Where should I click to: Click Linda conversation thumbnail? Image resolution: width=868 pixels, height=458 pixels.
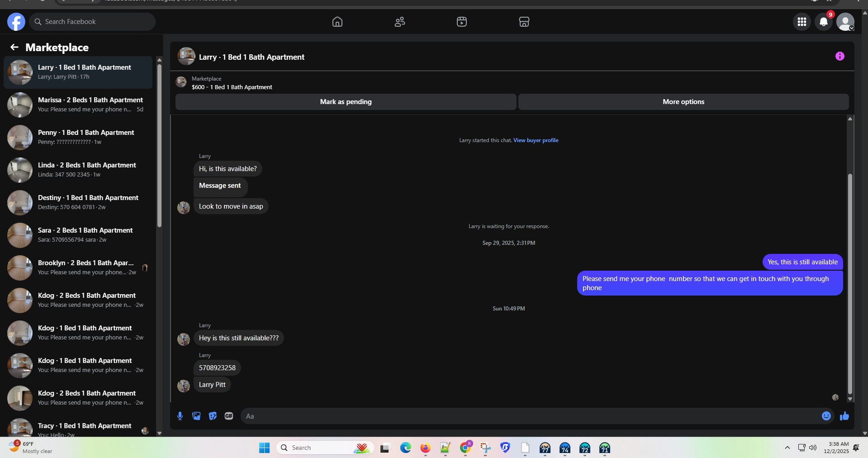[20, 170]
